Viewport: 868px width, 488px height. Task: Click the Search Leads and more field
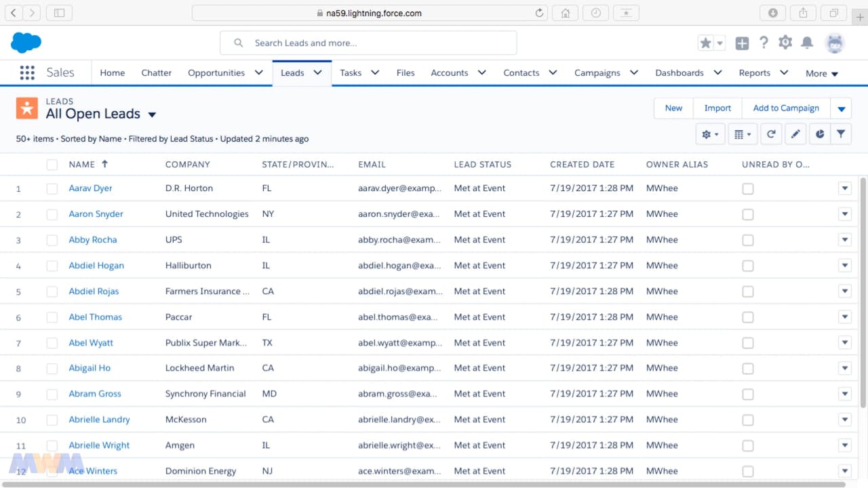pyautogui.click(x=370, y=43)
